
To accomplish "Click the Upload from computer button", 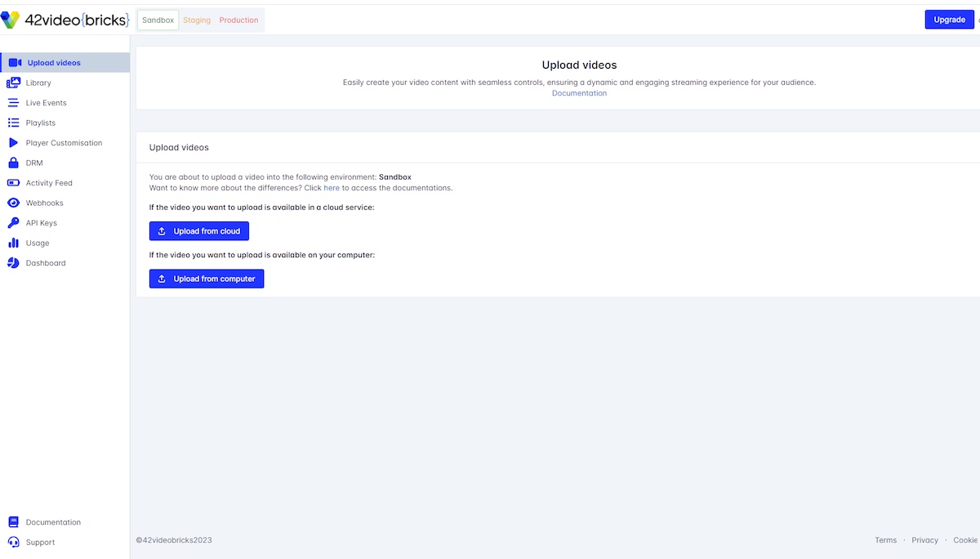I will pos(207,279).
